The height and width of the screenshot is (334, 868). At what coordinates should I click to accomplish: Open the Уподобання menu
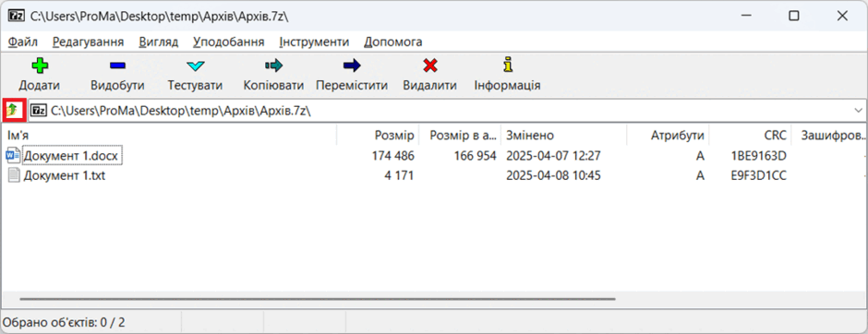pos(229,42)
